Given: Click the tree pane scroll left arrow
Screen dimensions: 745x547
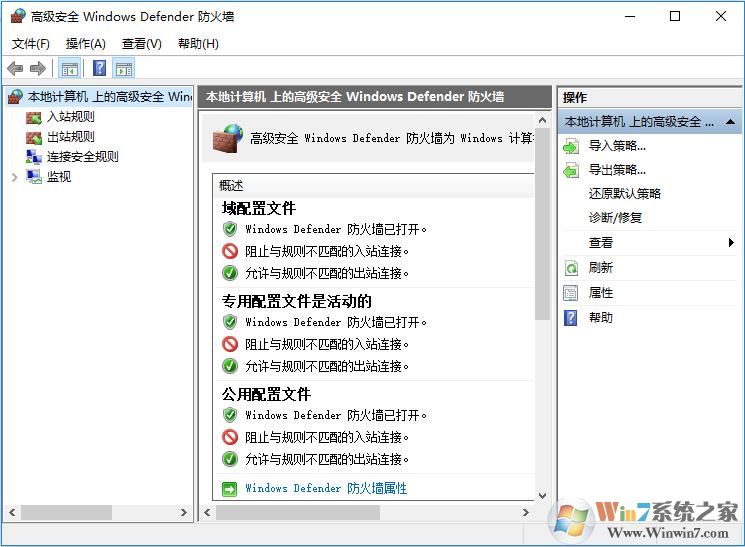Looking at the screenshot, I should pyautogui.click(x=12, y=513).
